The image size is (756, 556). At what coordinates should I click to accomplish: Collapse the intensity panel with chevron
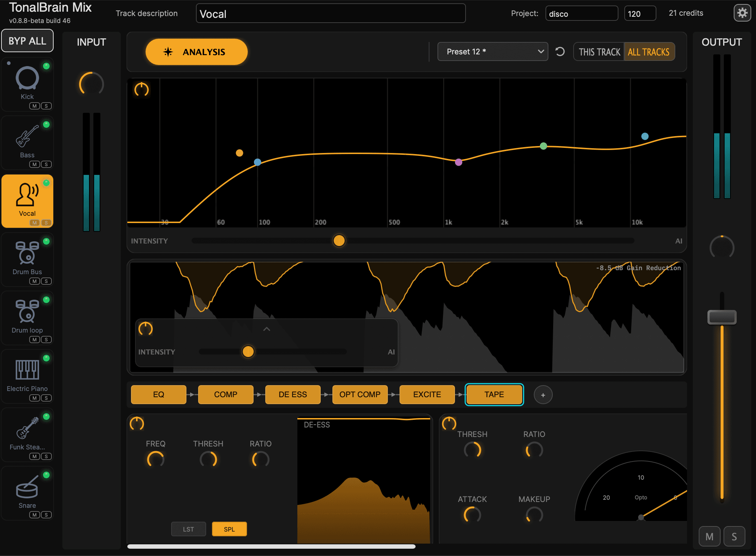click(267, 329)
